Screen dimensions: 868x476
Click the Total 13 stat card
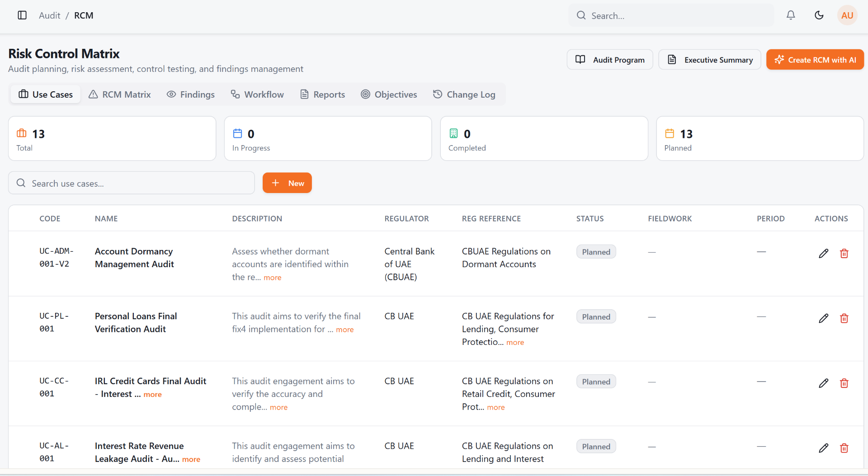(x=112, y=138)
